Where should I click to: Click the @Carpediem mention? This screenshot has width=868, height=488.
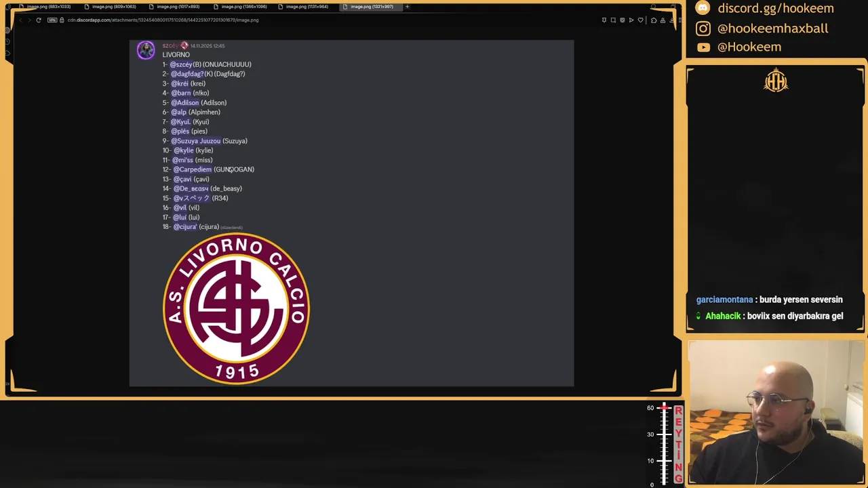pos(193,169)
